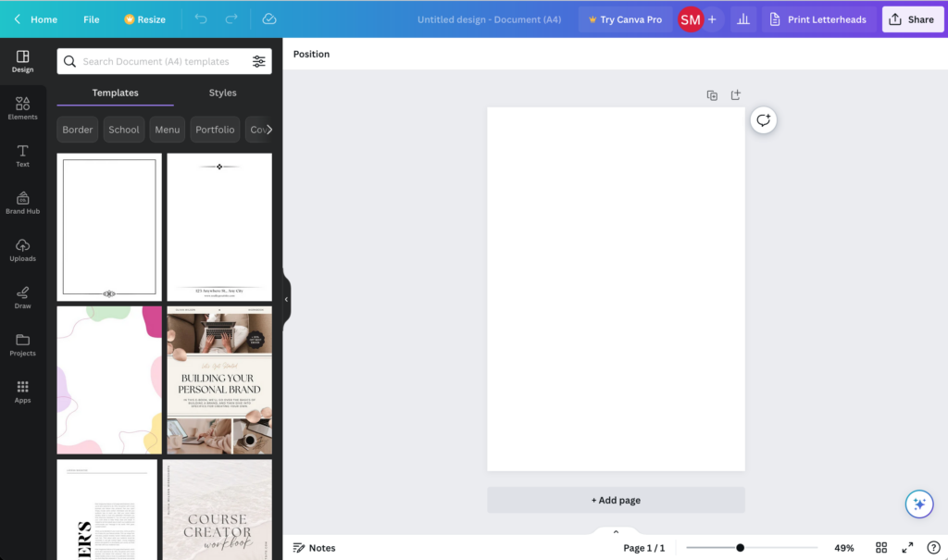Select the Portfolio category chip
The height and width of the screenshot is (560, 948).
coord(215,130)
